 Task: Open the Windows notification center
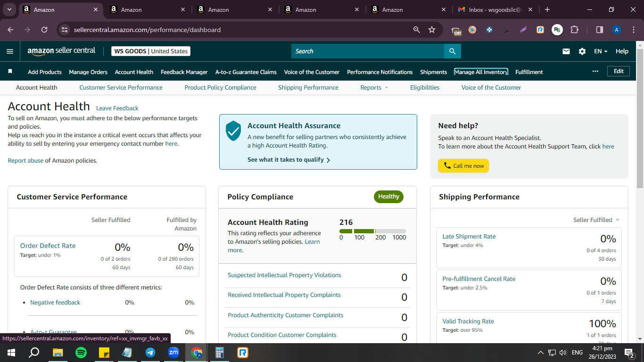[629, 353]
